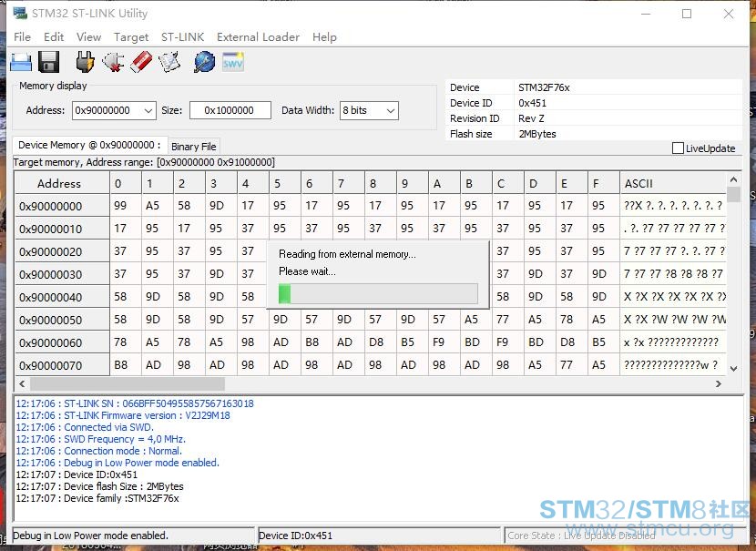This screenshot has height=551, width=756.
Task: Select row address 0x90000060
Action: pos(62,342)
